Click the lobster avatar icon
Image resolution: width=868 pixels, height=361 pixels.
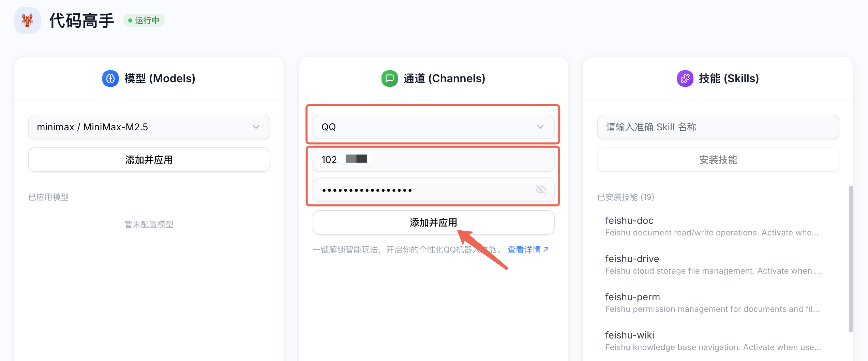tap(27, 20)
